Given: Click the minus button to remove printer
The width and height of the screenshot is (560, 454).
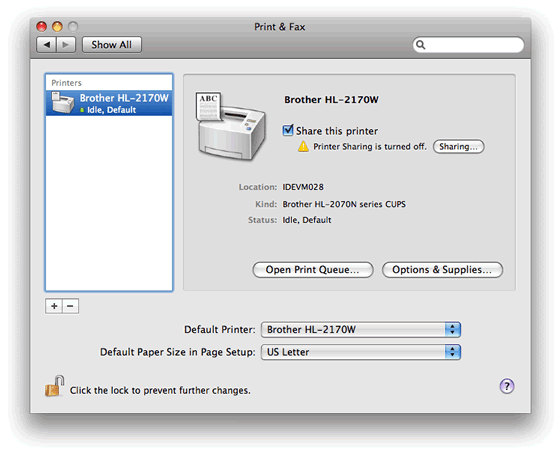Looking at the screenshot, I should click(x=70, y=306).
